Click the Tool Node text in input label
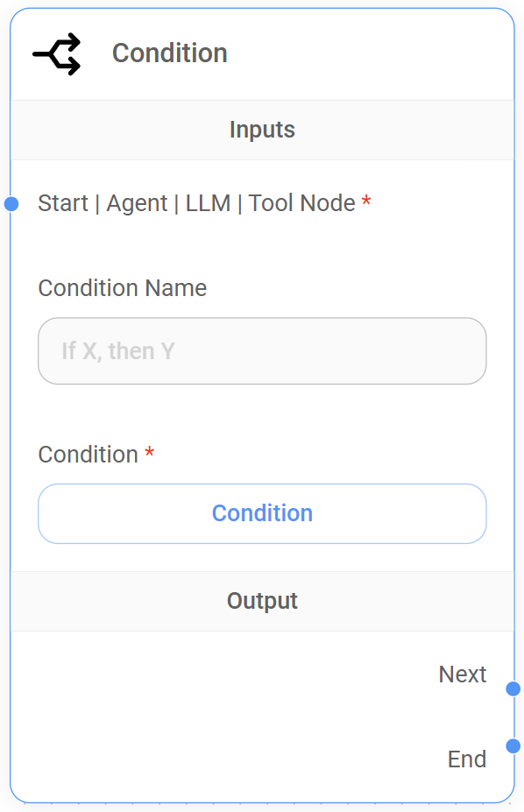 301,203
